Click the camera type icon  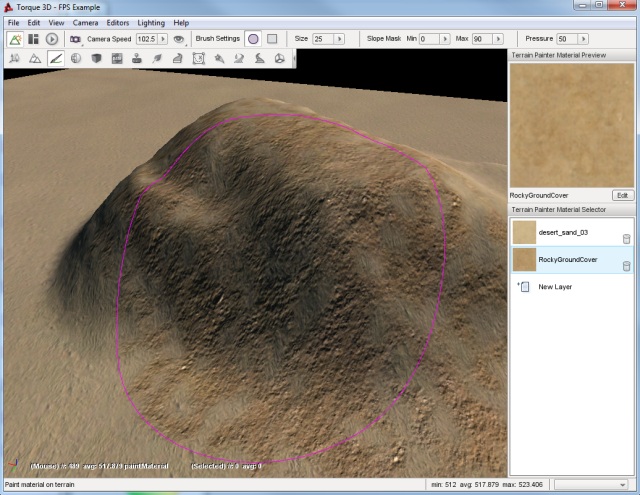75,39
